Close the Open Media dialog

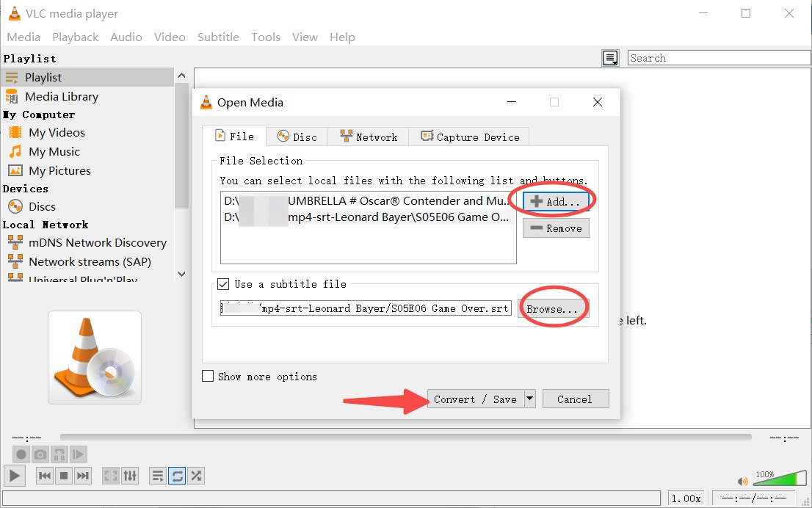click(597, 102)
